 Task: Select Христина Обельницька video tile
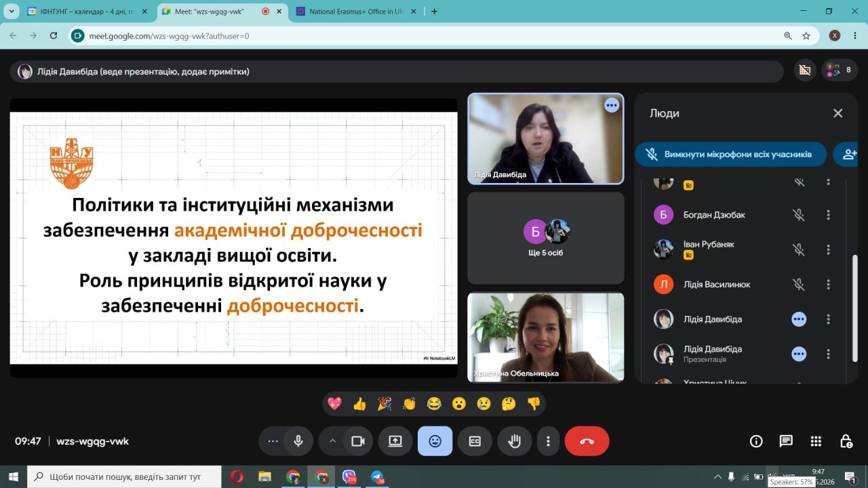546,338
